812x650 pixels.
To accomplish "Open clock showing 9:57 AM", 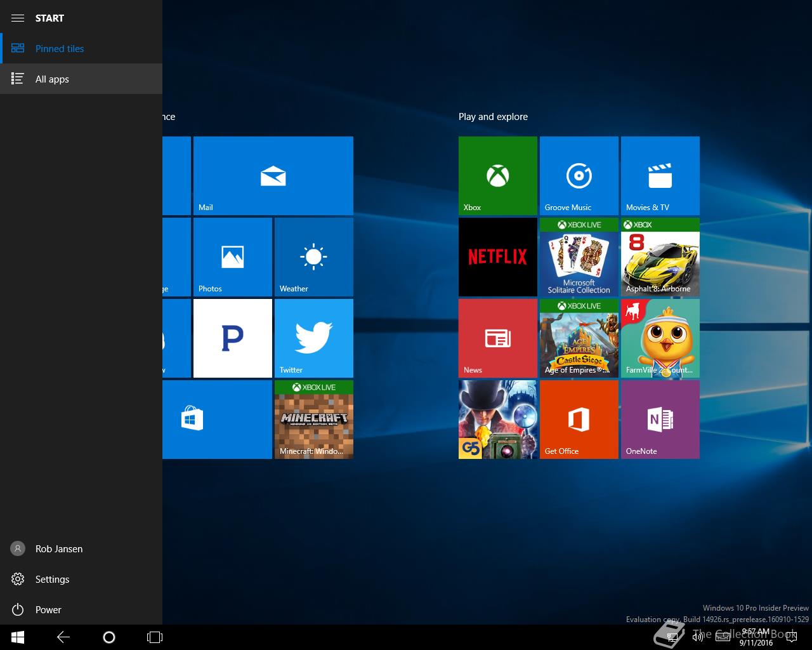I will tap(756, 637).
